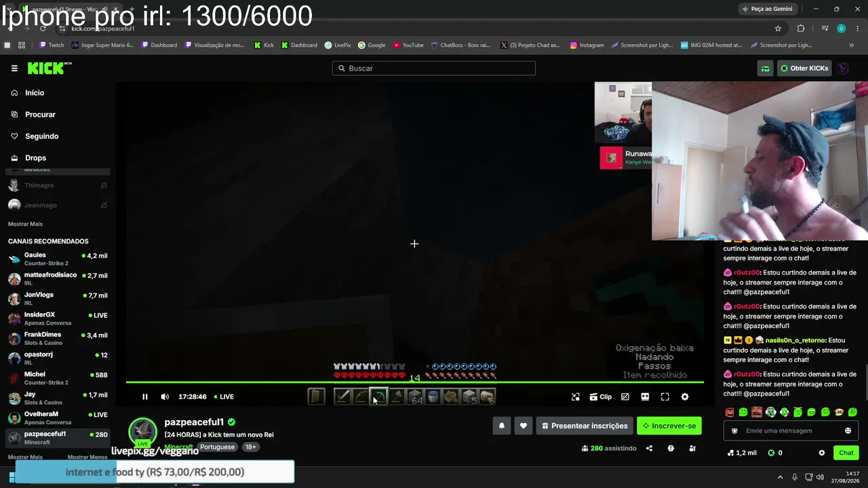Jump to LIVE in the player
This screenshot has height=488, width=868.
pos(224,396)
